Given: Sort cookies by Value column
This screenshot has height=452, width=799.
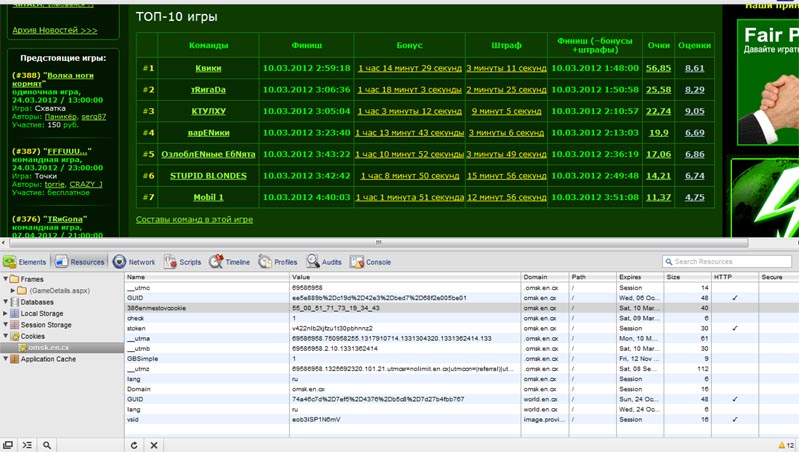Looking at the screenshot, I should click(x=405, y=277).
